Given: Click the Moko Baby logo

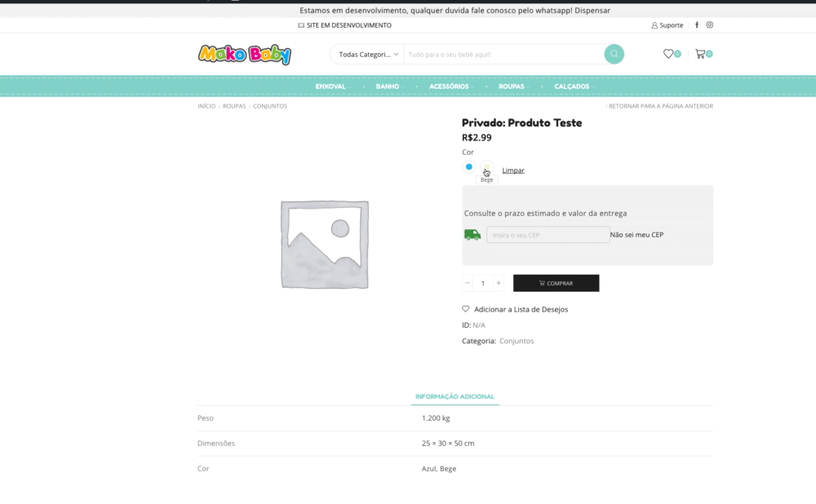Looking at the screenshot, I should (244, 55).
